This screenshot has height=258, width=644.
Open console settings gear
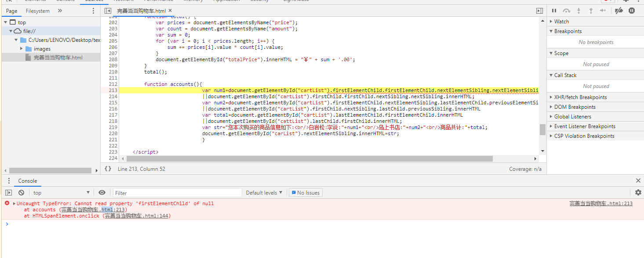(x=638, y=192)
